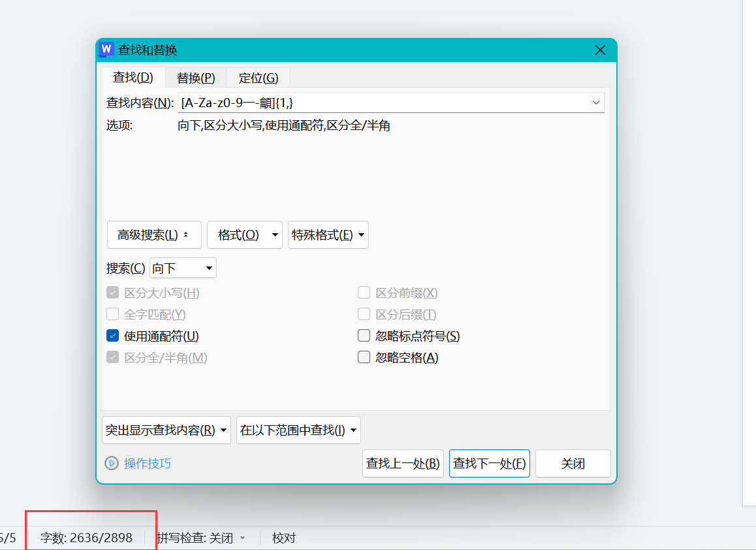Expand the 拼写检查 dropdown chevron in status bar
The width and height of the screenshot is (756, 550).
(x=242, y=538)
